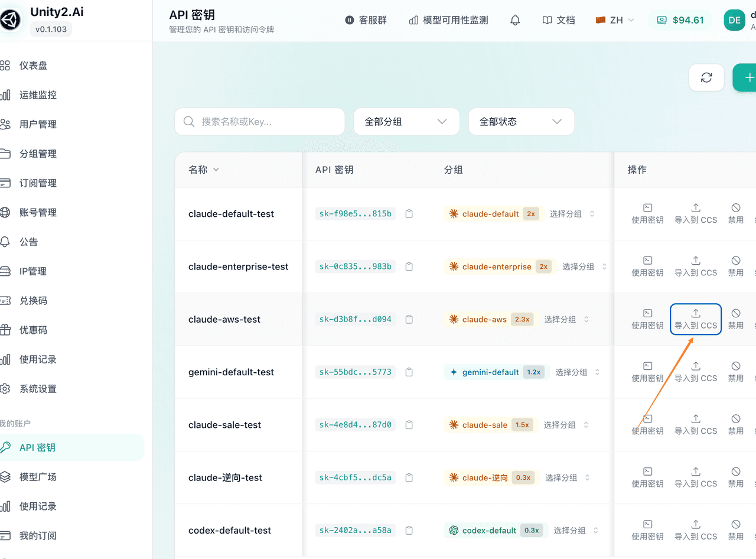The width and height of the screenshot is (756, 559).
Task: Open 模型广场 in sidebar
Action: pyautogui.click(x=71, y=477)
